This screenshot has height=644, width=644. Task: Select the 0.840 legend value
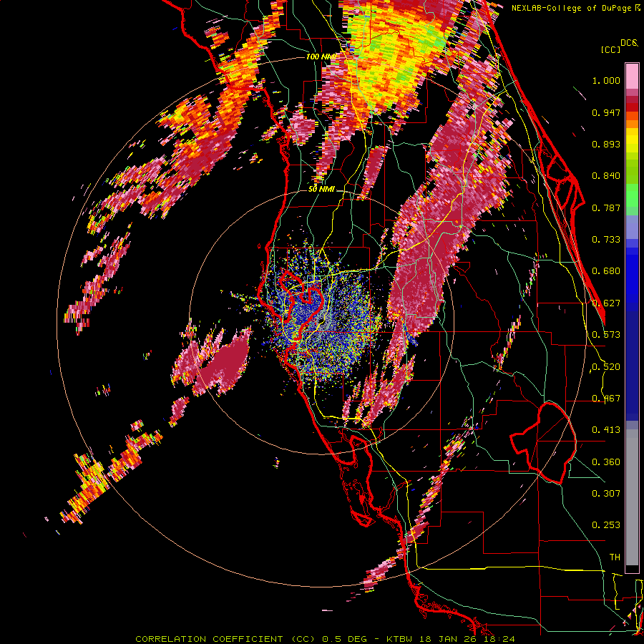[606, 176]
